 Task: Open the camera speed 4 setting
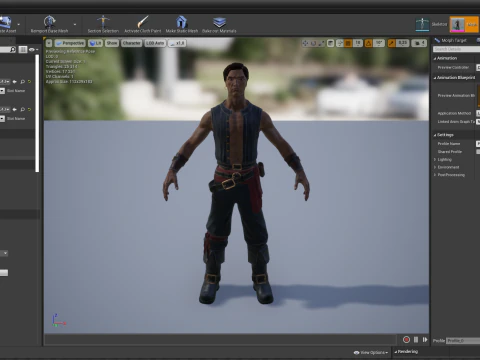coord(419,43)
